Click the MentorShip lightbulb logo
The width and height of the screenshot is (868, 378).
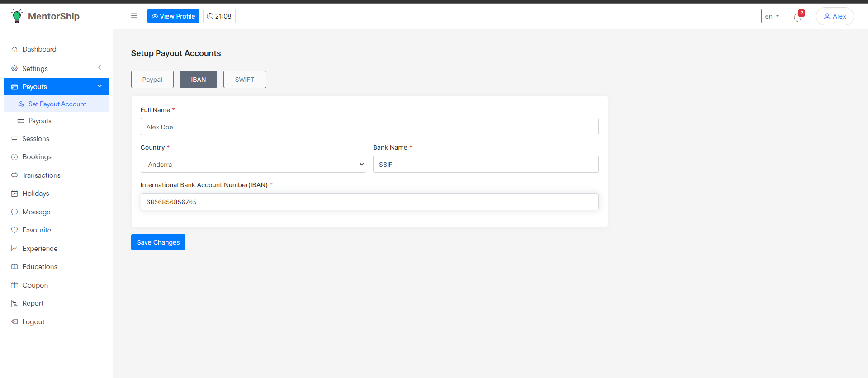(x=17, y=16)
